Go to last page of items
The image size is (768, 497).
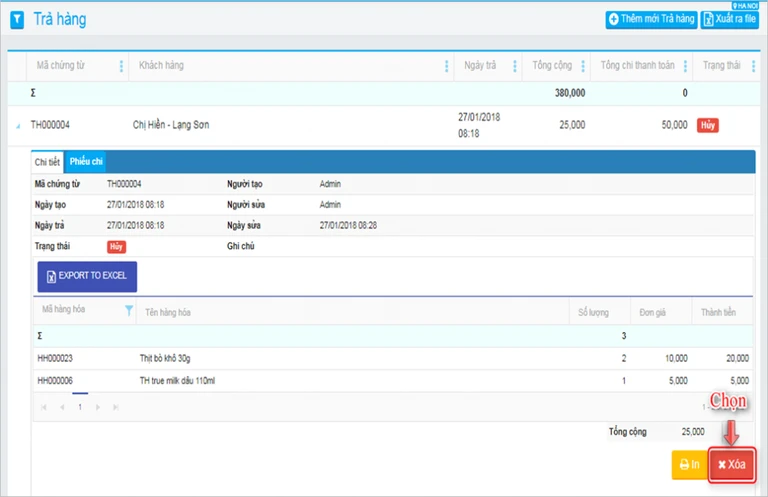coord(116,407)
